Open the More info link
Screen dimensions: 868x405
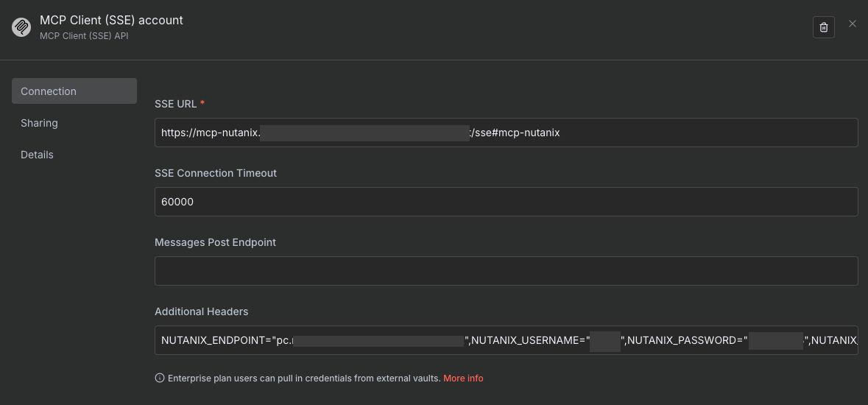(463, 378)
